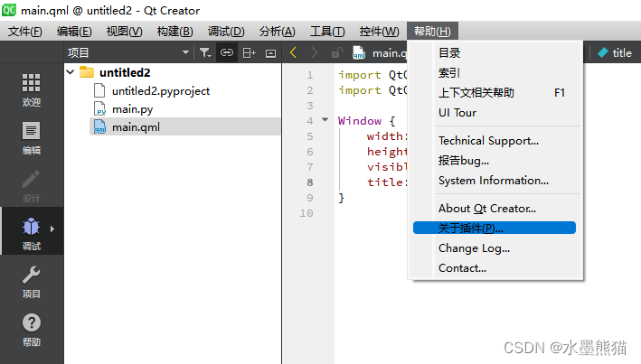Viewport: 641px width, 364px height.
Task: Click the word Window in code
Action: pyautogui.click(x=360, y=120)
